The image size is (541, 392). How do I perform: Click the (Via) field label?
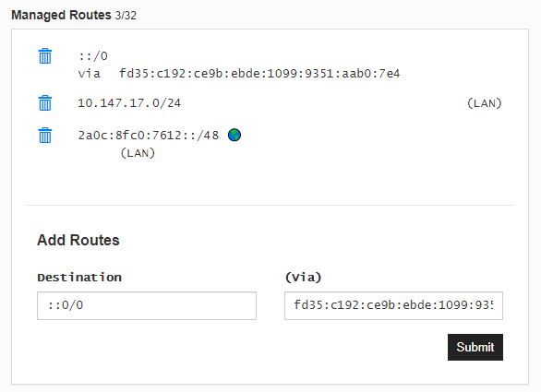tap(304, 278)
